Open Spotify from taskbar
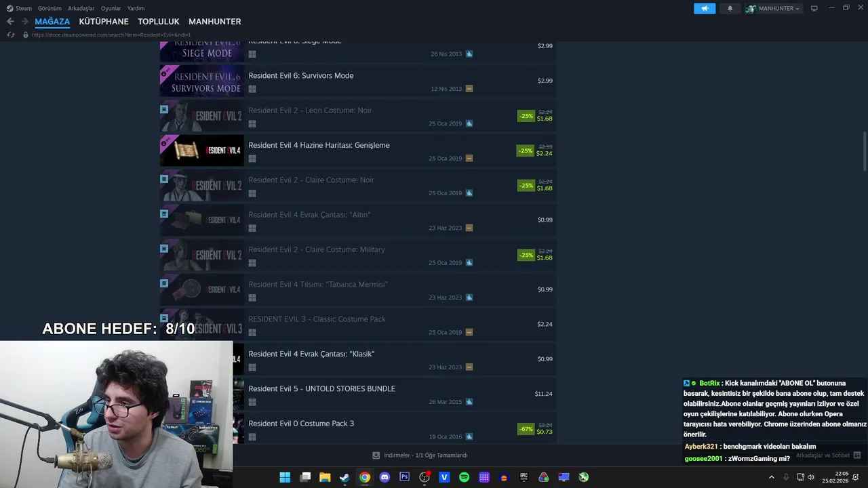Screen dimensions: 868x488 click(464, 477)
